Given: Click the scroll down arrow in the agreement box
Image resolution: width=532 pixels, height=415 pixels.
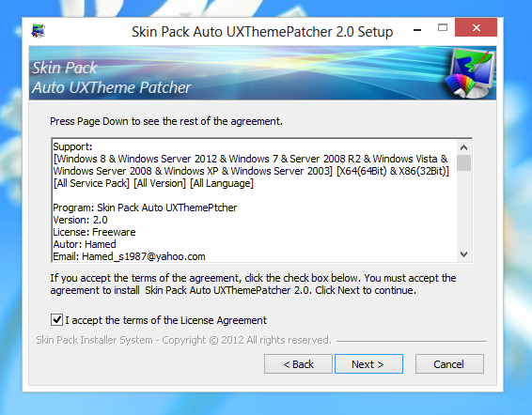Looking at the screenshot, I should tap(463, 254).
